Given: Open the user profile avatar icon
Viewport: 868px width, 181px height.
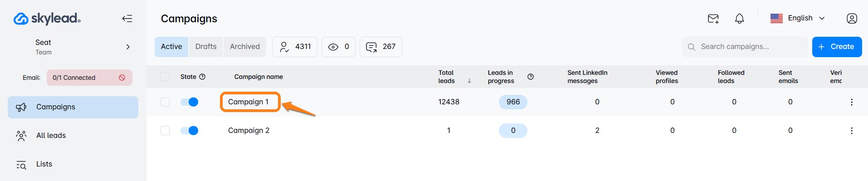Looking at the screenshot, I should 852,19.
